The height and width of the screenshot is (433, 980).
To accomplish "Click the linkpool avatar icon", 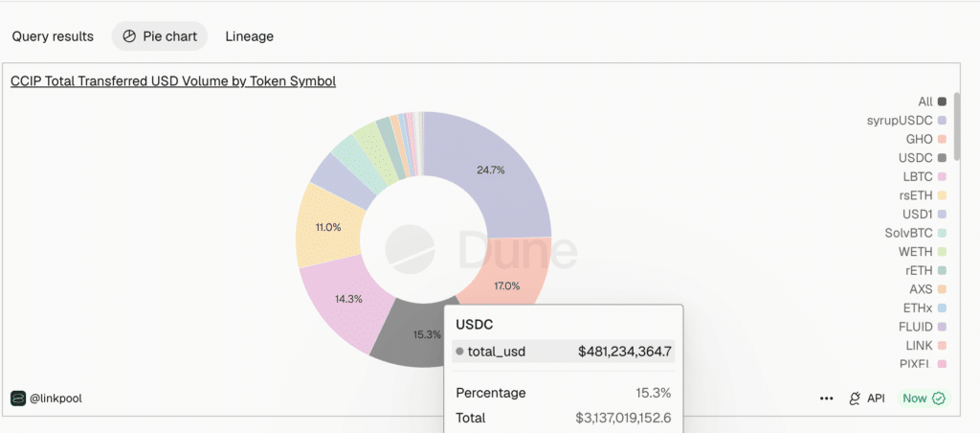I will pos(18,398).
